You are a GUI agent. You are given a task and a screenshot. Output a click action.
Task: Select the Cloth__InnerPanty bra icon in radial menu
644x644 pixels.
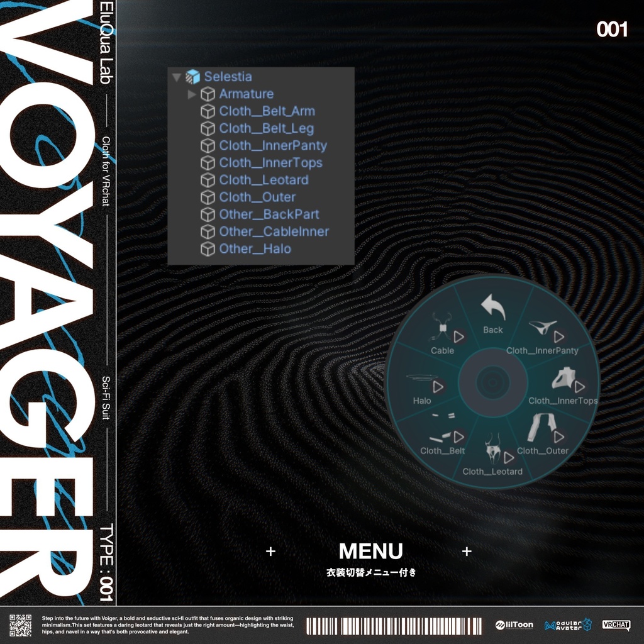[x=542, y=327]
